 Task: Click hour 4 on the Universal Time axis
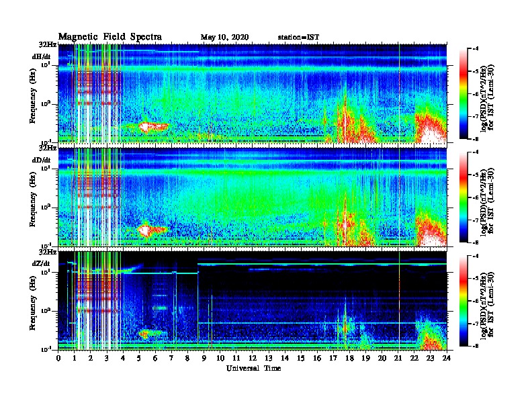coord(123,359)
